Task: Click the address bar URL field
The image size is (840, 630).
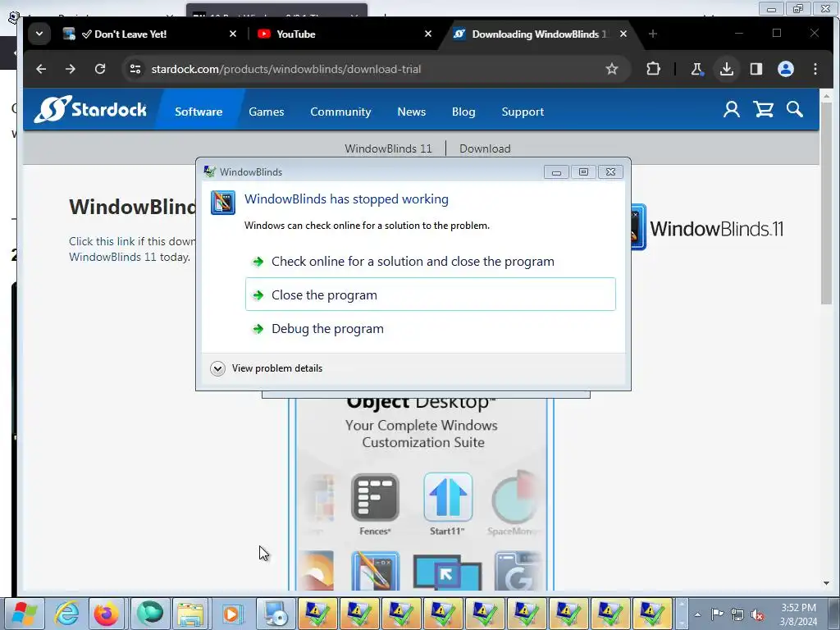Action: [375, 69]
